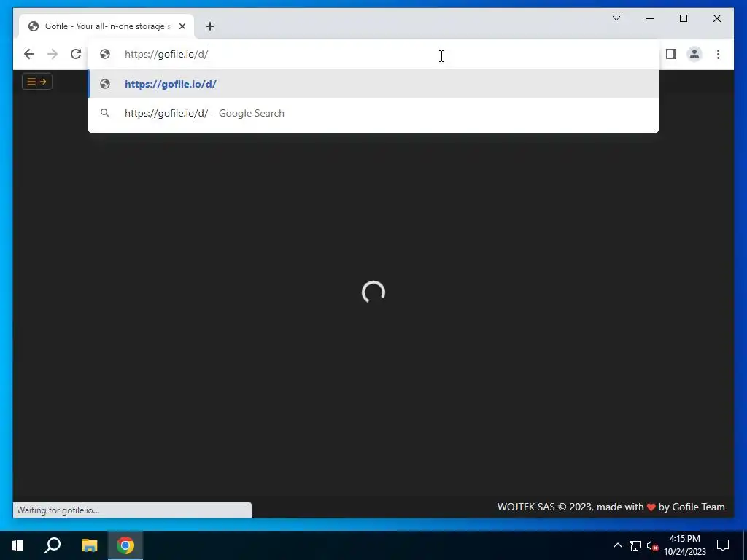Click the globe icon in the address bar
The width and height of the screenshot is (747, 560).
point(105,54)
